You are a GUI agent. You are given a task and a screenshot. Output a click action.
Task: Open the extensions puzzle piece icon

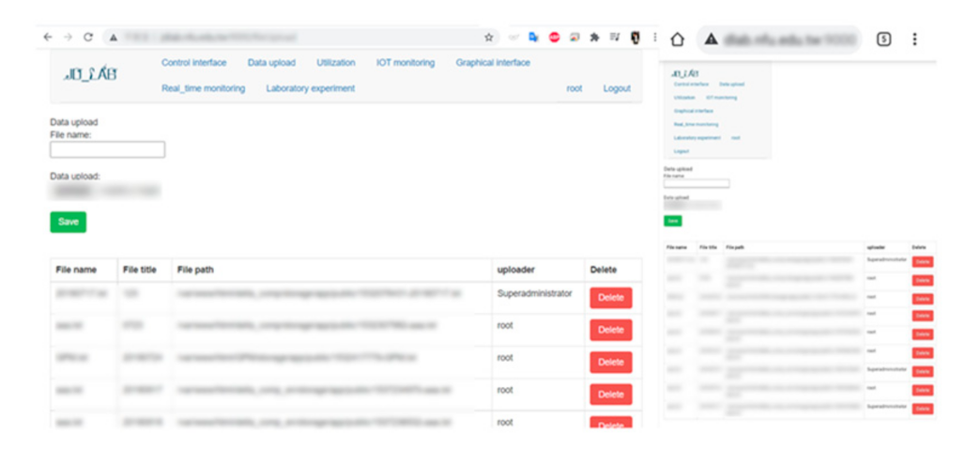[x=594, y=38]
